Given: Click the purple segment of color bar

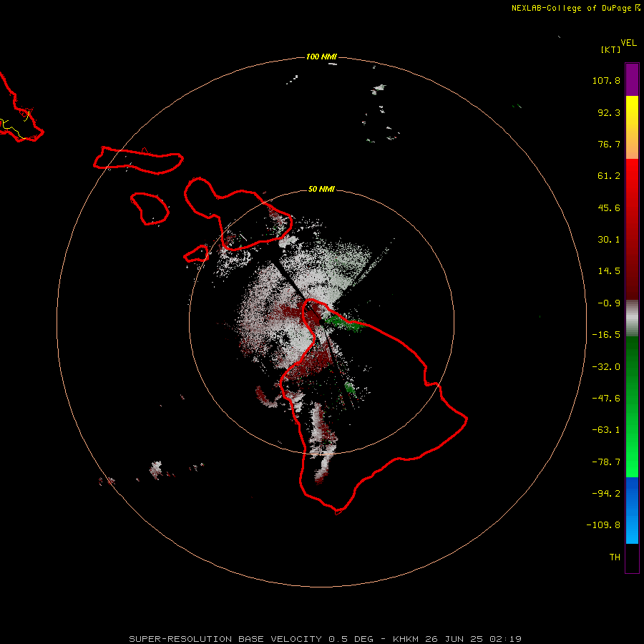Looking at the screenshot, I should tap(632, 79).
